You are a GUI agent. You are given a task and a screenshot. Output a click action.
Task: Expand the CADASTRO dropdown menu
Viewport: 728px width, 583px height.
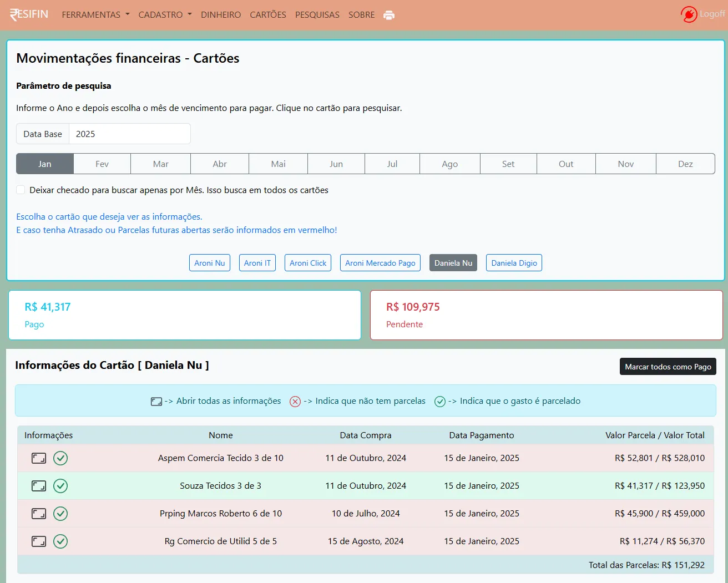165,15
